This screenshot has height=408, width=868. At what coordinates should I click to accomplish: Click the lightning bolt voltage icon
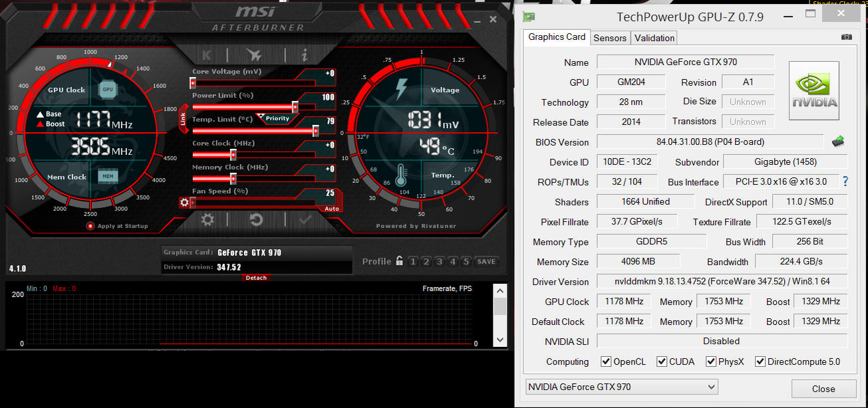click(x=401, y=89)
